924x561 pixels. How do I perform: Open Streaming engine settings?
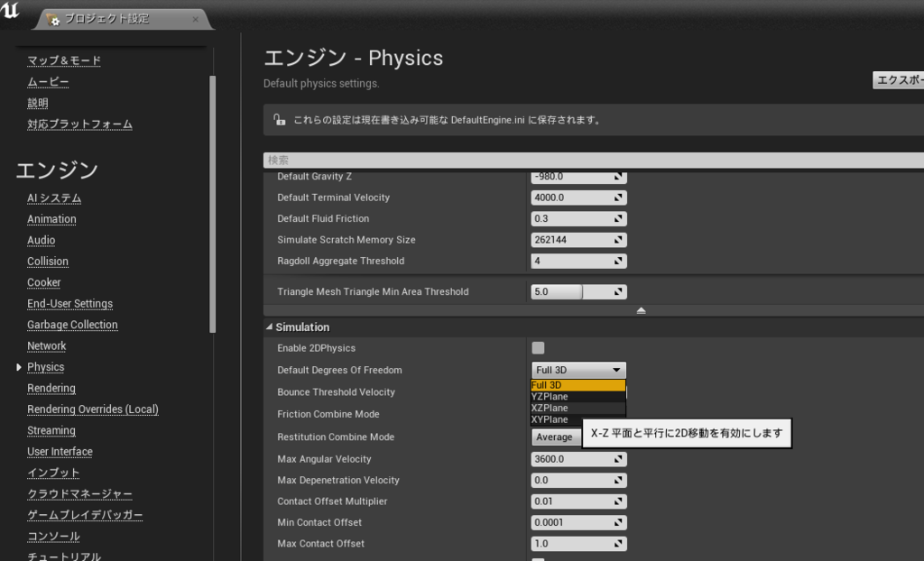point(51,431)
